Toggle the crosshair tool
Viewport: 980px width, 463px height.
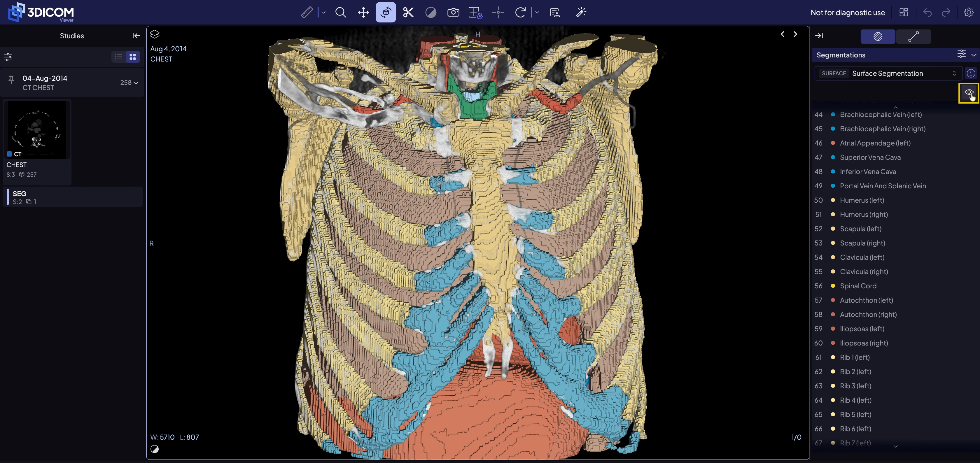tap(498, 13)
